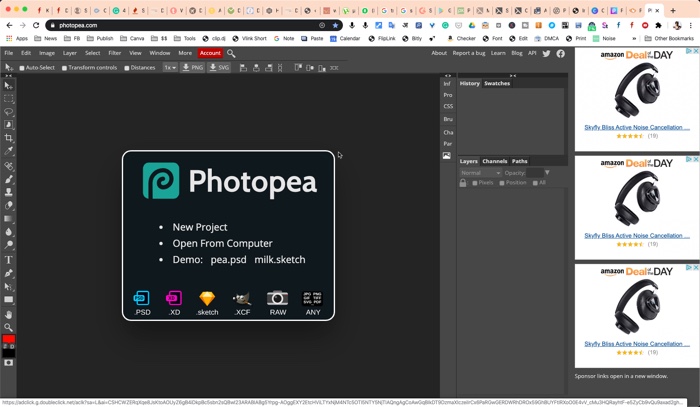Switch to the Channels tab
The image size is (700, 407).
tap(495, 161)
